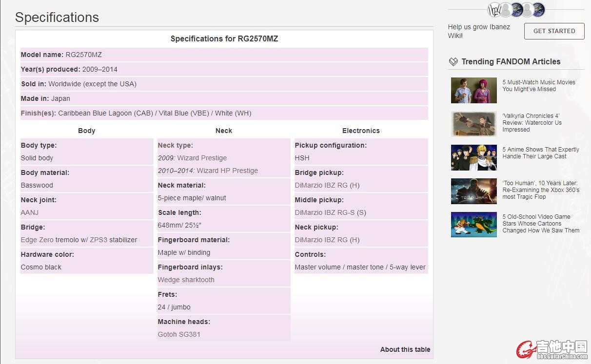Click the Trending FANDOM Articles heart icon

coord(453,62)
